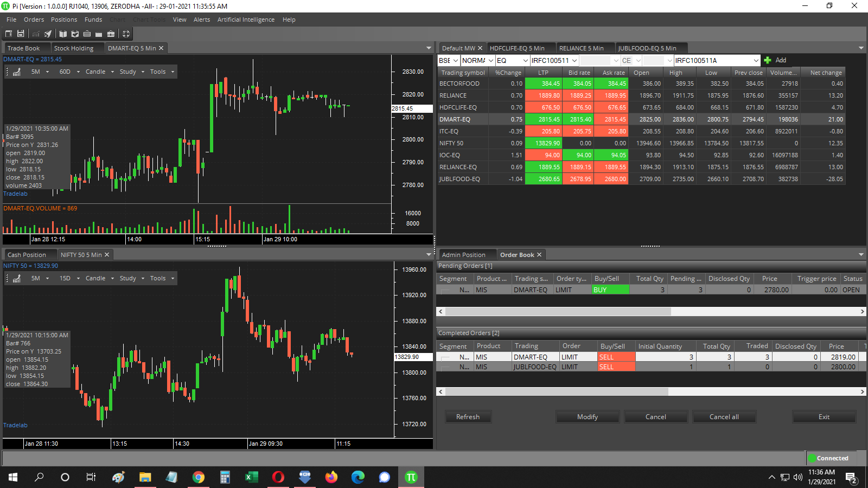
Task: Click the chart icon in DMART chart toolbar
Action: point(17,72)
